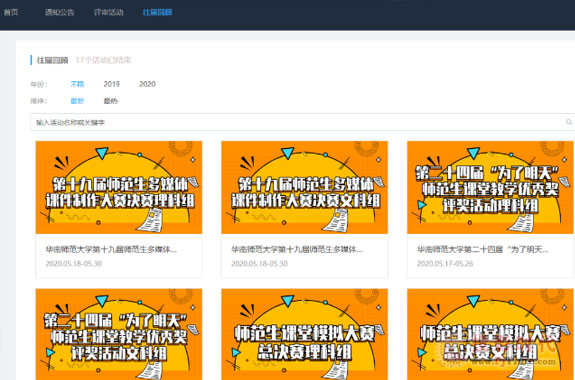Open the 通知公告 navigation item
Viewport: 575px width, 380px height.
tap(59, 12)
